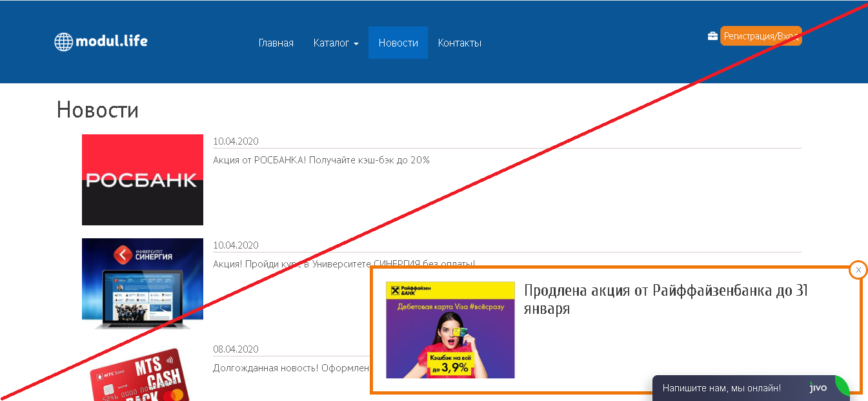Open the РОСБАНК news thumbnail

point(143,180)
